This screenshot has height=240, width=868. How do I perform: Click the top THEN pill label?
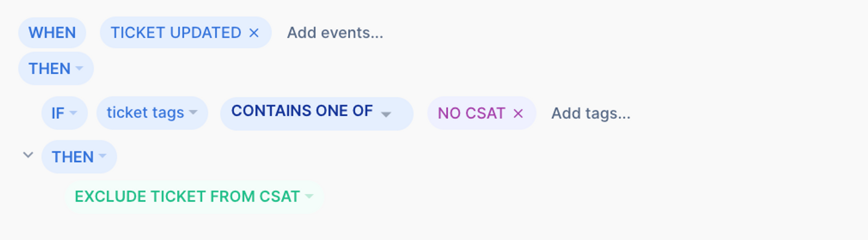click(x=49, y=68)
